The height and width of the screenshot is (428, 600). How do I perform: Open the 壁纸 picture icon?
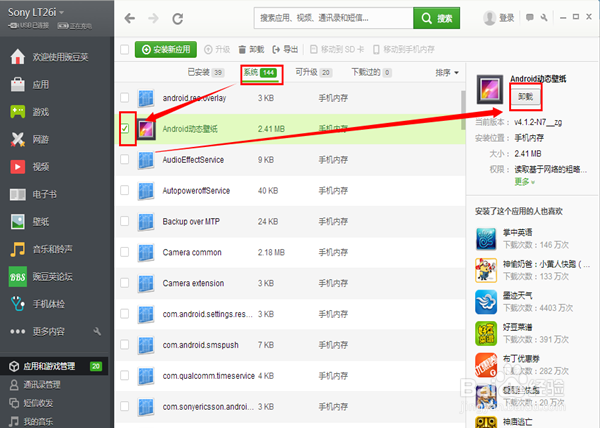tap(18, 222)
